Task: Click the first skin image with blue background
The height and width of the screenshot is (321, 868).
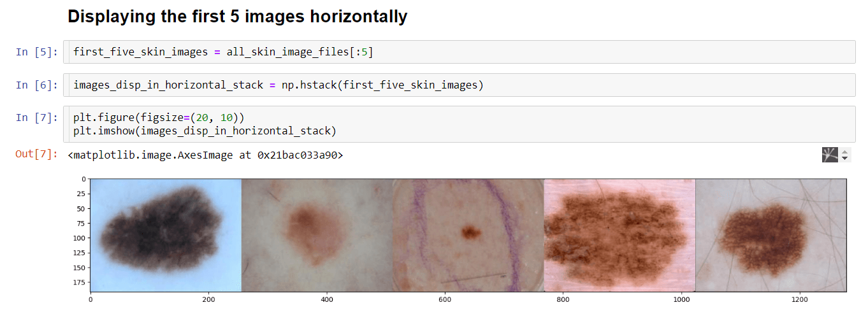Action: pos(166,235)
